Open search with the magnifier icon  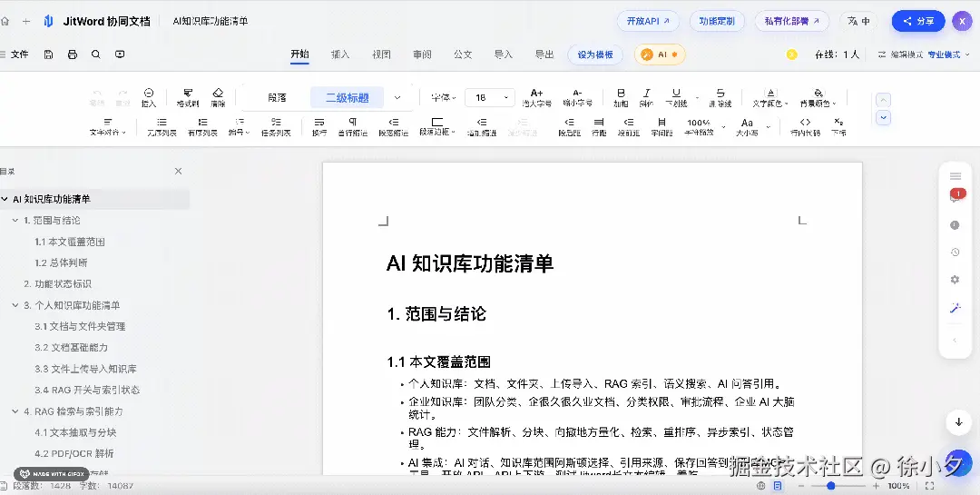tap(95, 54)
